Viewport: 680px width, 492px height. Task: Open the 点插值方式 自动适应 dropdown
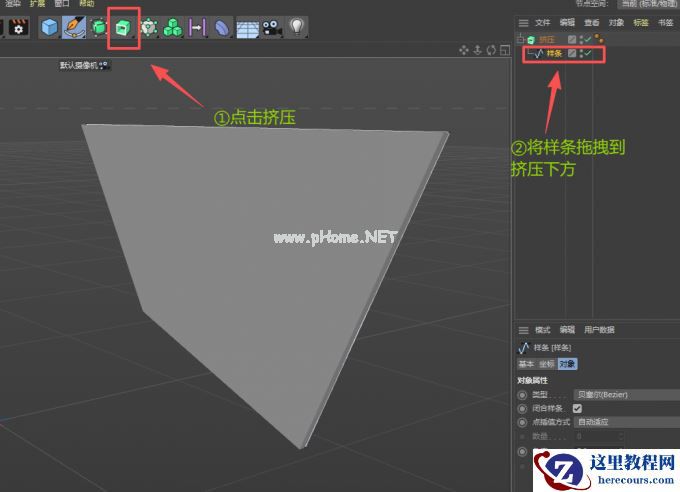[627, 422]
